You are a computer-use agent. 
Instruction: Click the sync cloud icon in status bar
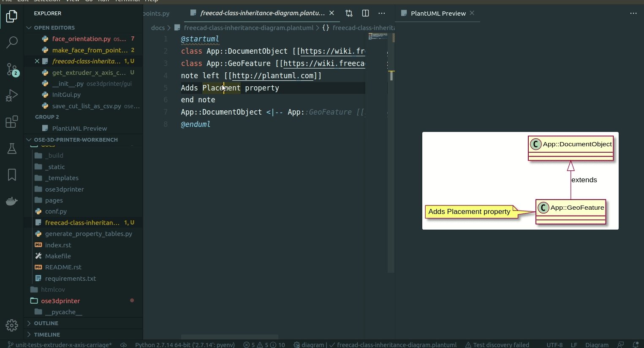tap(123, 345)
